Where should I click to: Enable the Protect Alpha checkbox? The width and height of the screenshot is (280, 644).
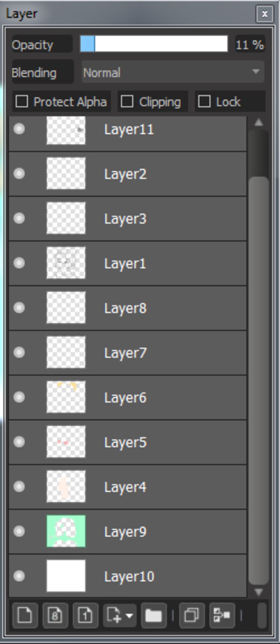pos(22,101)
